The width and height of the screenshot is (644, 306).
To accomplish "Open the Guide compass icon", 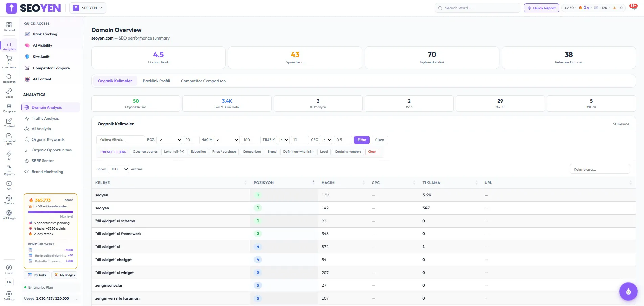I will (9, 270).
